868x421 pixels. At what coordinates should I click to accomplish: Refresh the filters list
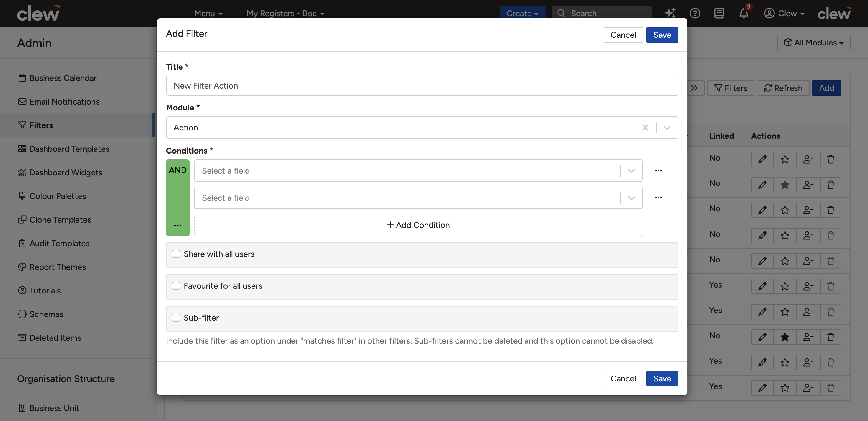[x=783, y=88]
